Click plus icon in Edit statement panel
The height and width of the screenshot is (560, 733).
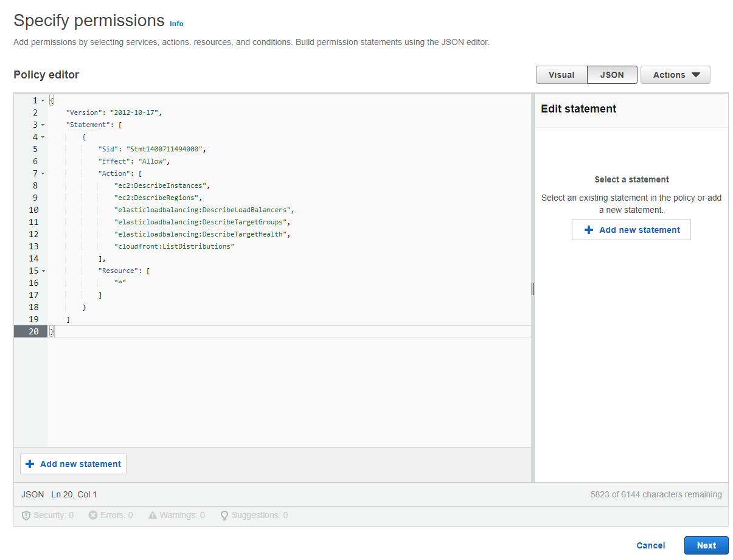(588, 230)
